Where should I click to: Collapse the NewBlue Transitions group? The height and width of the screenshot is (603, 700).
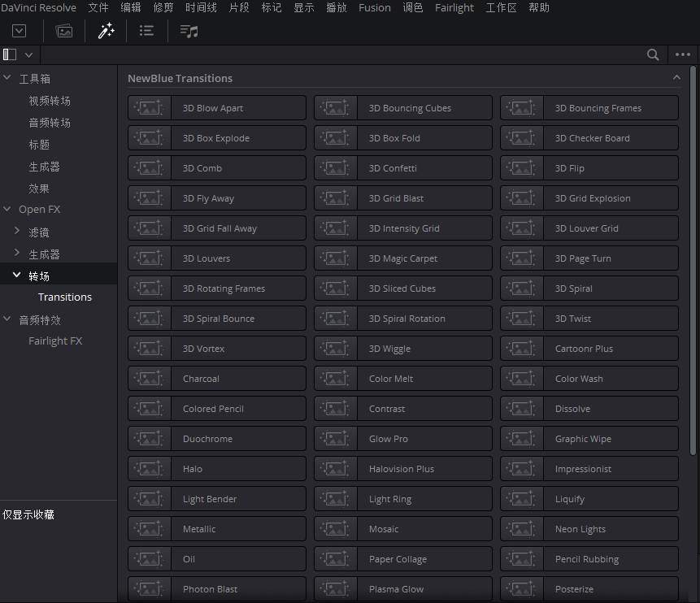[676, 78]
